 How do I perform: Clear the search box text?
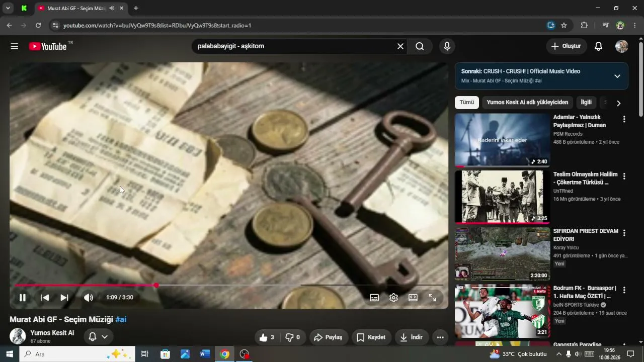pos(400,46)
